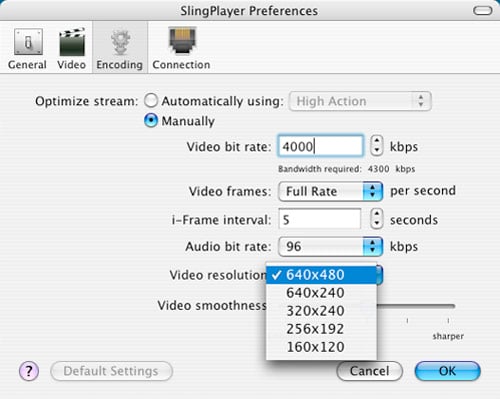Choose 640x240 resolution option
This screenshot has height=399, width=500.
click(322, 293)
